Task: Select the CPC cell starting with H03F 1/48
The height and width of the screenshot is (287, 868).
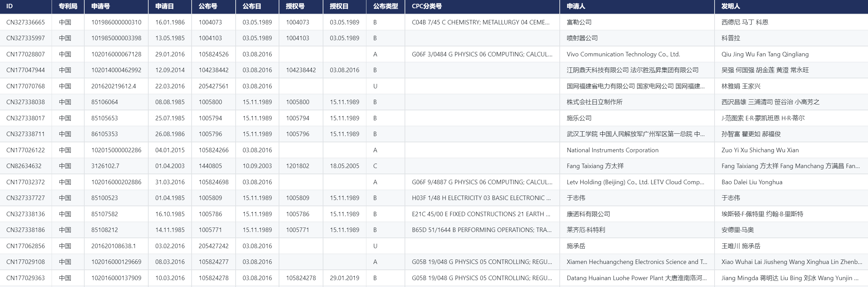Action: pos(481,198)
